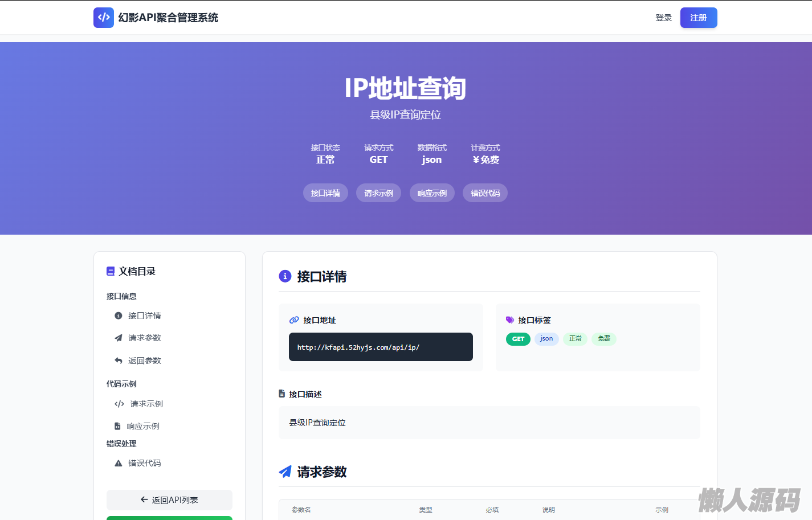This screenshot has height=520, width=812.
Task: Click the 免费 tag under 接口标签
Action: [604, 339]
